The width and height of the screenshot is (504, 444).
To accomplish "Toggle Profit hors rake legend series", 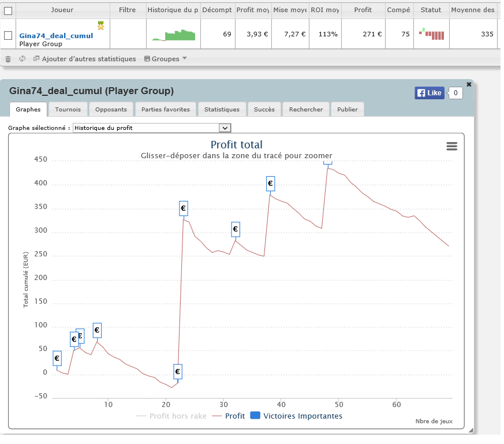I will click(171, 416).
